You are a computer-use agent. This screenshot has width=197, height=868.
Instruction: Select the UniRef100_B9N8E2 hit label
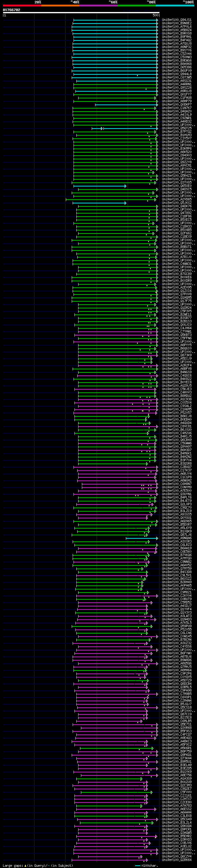(x=176, y=23)
